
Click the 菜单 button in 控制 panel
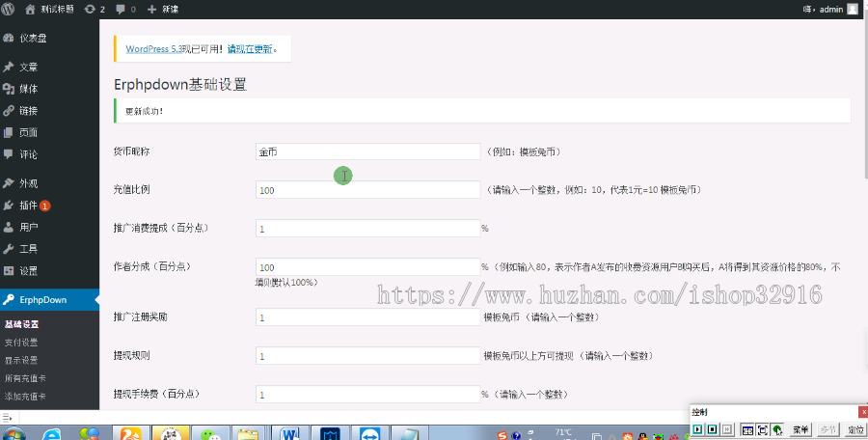pos(800,429)
